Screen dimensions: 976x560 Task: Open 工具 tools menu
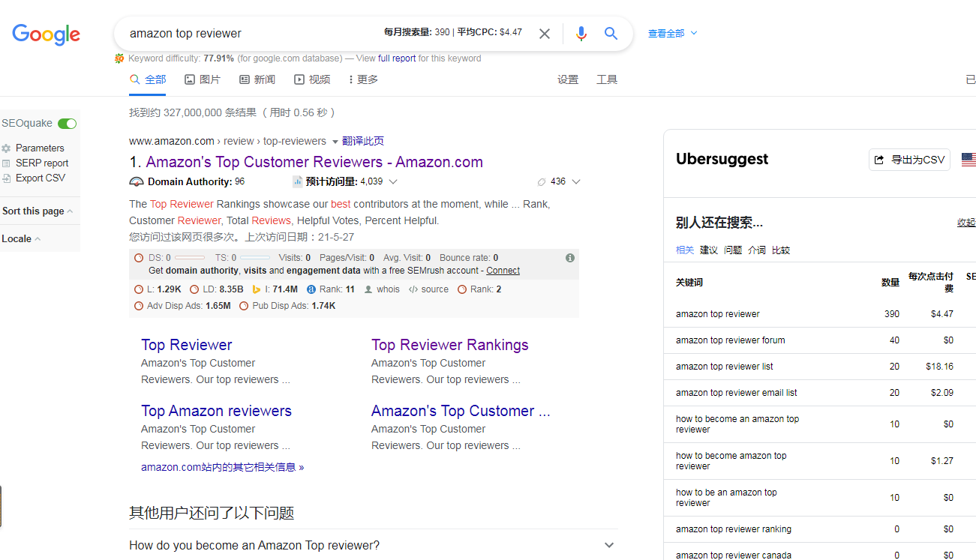(607, 79)
